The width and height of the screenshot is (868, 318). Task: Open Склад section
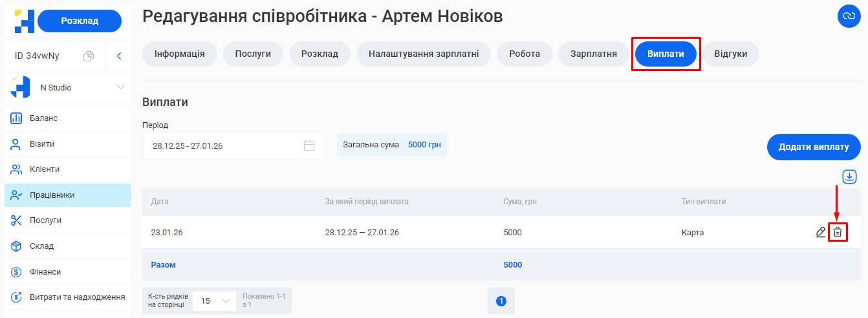[x=67, y=246]
